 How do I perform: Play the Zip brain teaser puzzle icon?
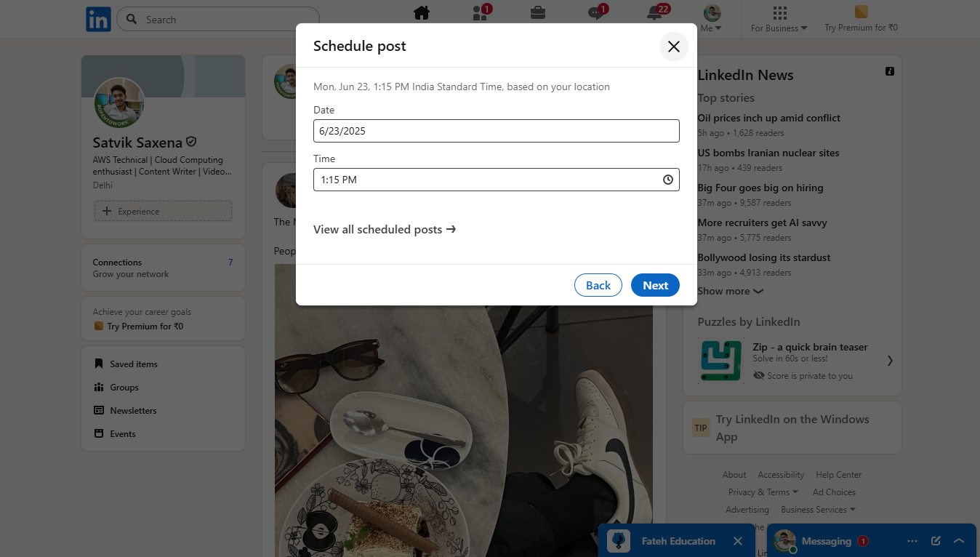(720, 359)
